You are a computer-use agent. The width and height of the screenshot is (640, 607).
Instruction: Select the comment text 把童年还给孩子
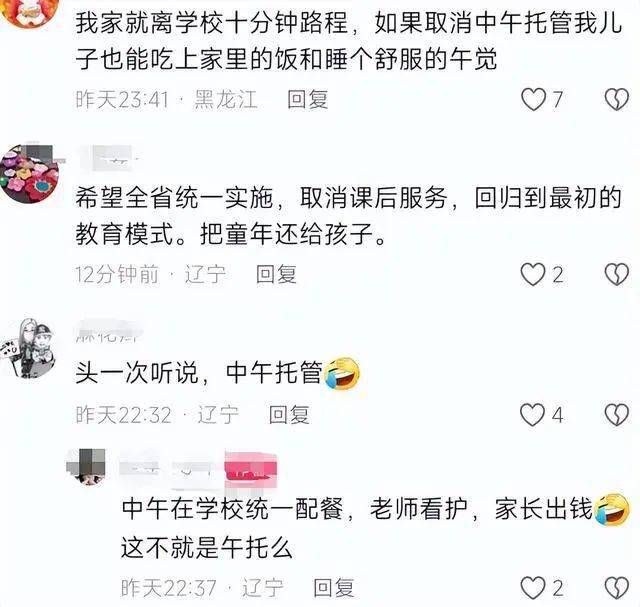[x=293, y=235]
